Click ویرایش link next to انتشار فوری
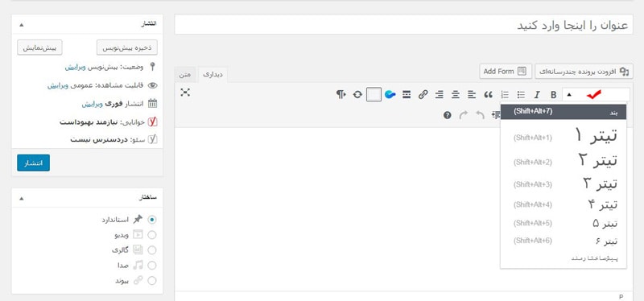This screenshot has height=301, width=644. pos(91,104)
